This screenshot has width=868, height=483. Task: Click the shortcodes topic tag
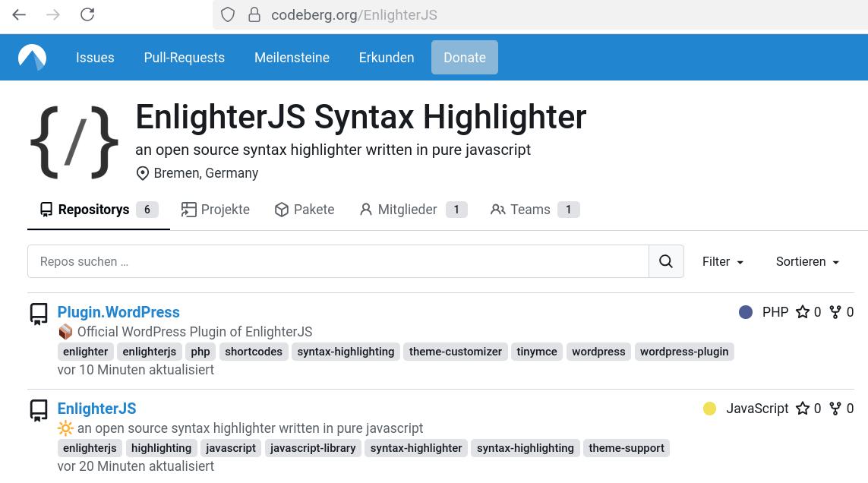point(254,352)
